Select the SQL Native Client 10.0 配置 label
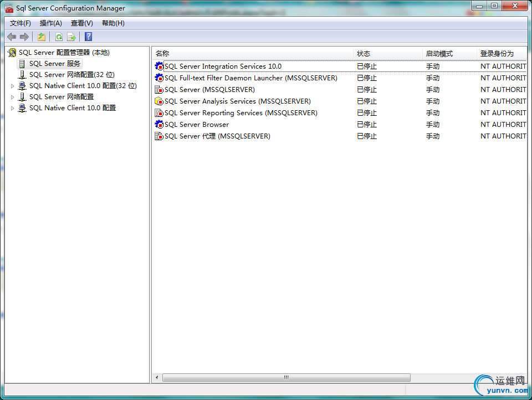This screenshot has width=532, height=400. [x=73, y=108]
